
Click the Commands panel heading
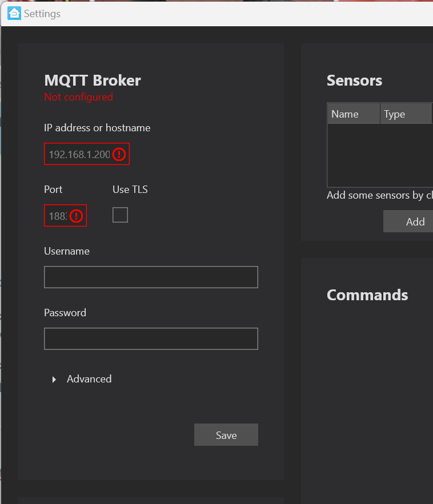pos(367,295)
